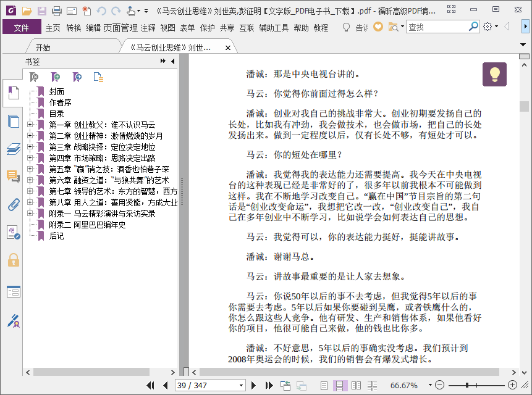Viewport: 532px width, 395px height.
Task: Delete the selected bookmark icon
Action: pyautogui.click(x=34, y=77)
